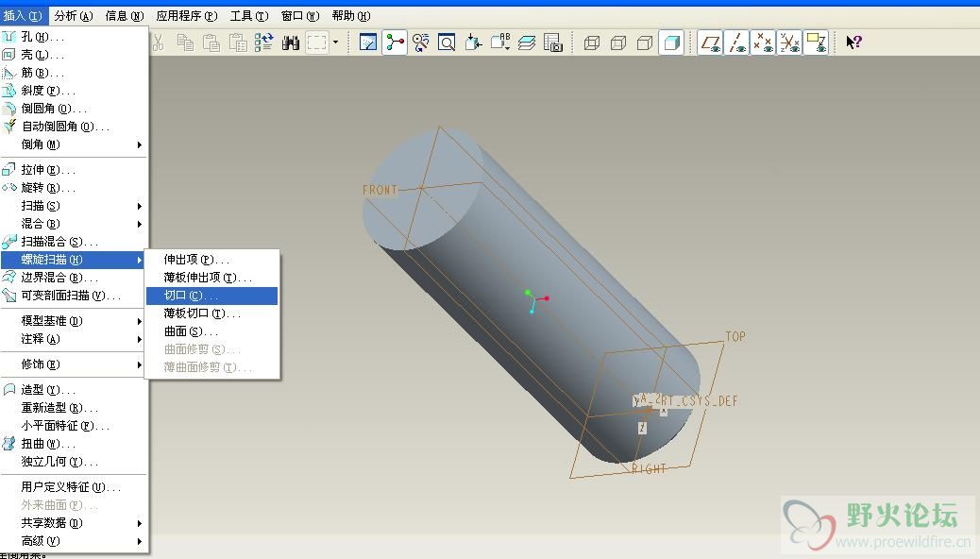Toggle datum points visibility
Image resolution: width=980 pixels, height=559 pixels.
763,42
